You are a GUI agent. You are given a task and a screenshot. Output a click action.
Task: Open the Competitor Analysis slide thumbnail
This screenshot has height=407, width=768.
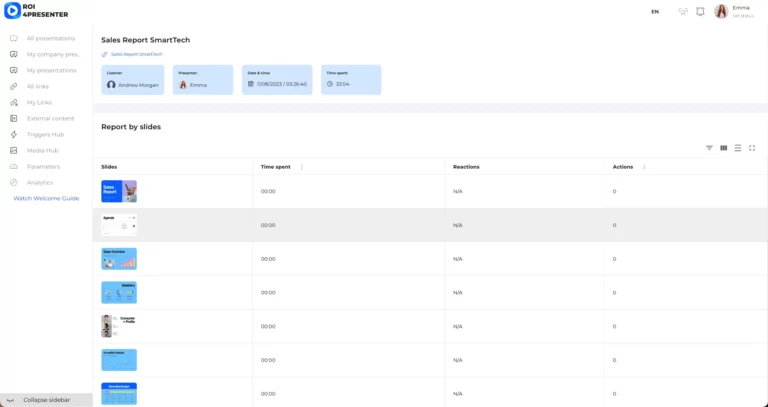click(119, 360)
